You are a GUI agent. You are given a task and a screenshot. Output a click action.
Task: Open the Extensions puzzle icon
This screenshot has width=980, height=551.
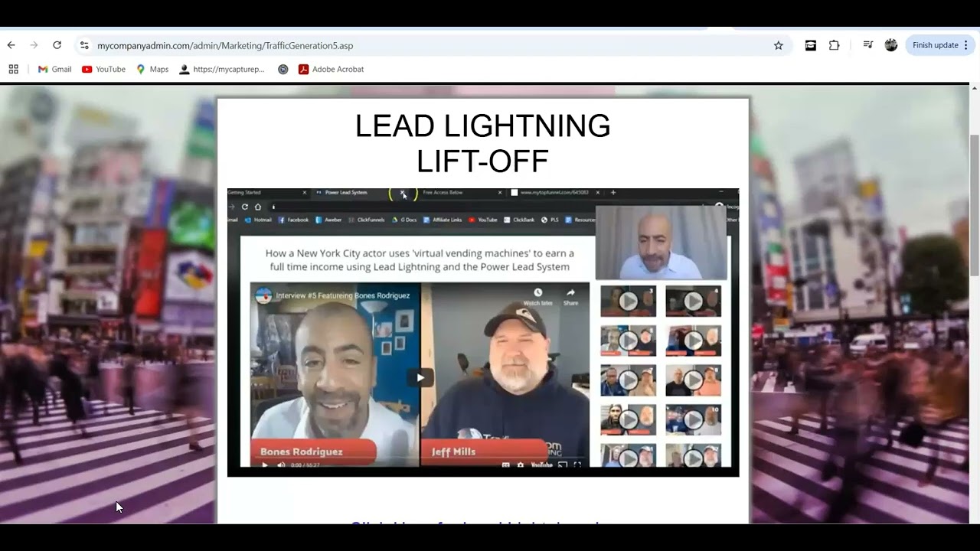[835, 45]
